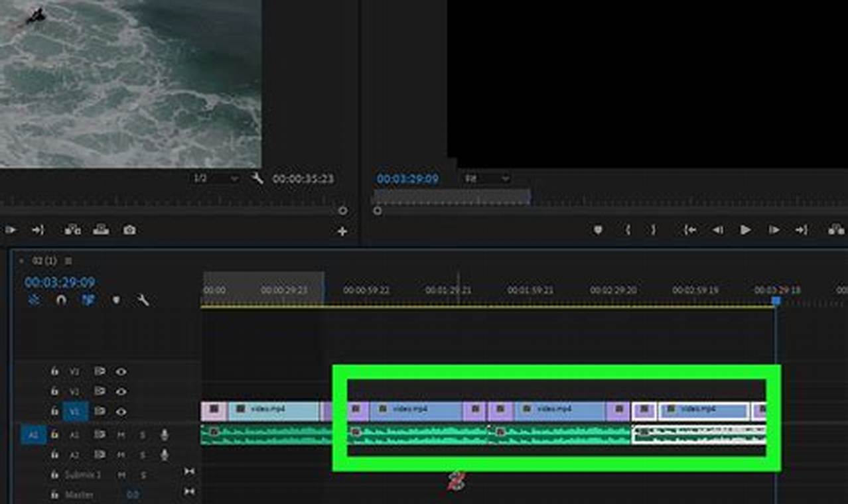
Task: Click Source Monitor Export Frame camera
Action: (x=129, y=230)
